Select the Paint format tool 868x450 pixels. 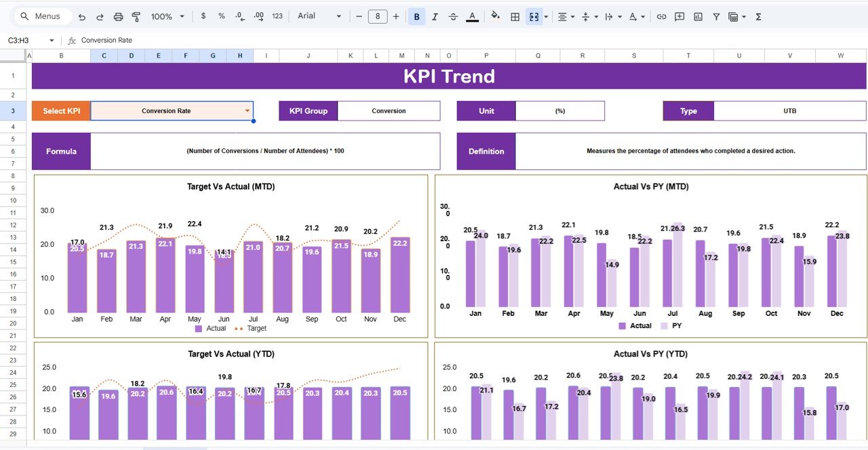(137, 16)
